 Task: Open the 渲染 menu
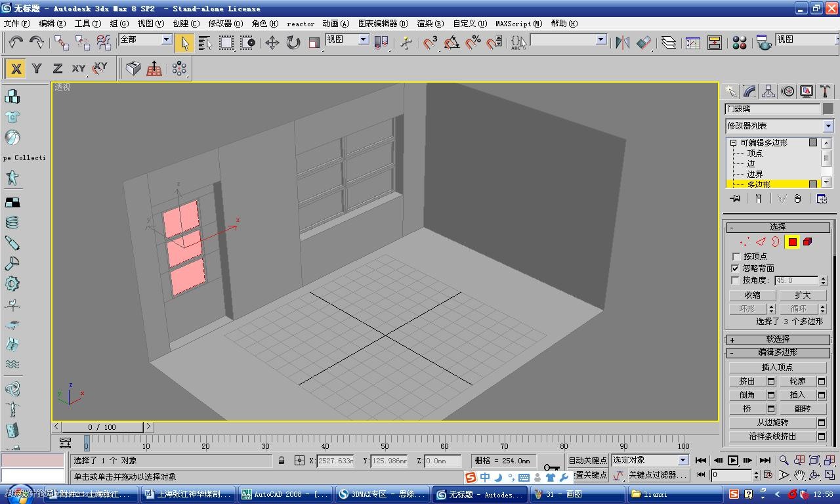[430, 24]
